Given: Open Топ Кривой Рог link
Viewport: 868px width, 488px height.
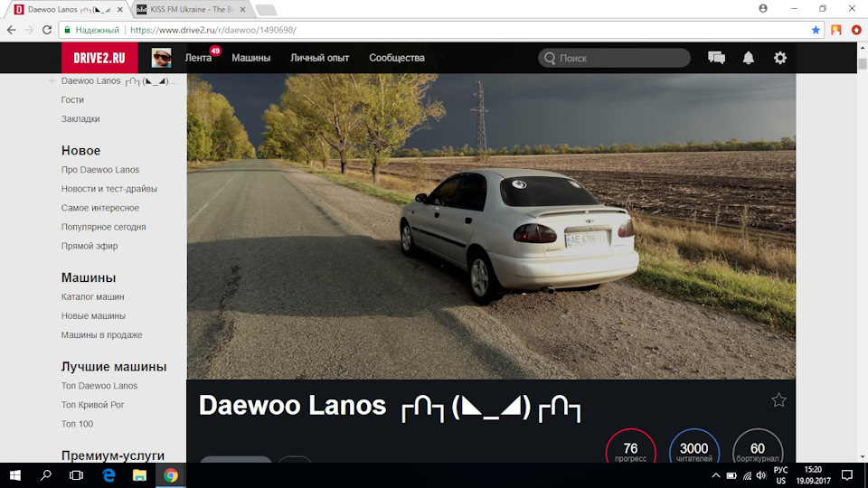Looking at the screenshot, I should (92, 405).
